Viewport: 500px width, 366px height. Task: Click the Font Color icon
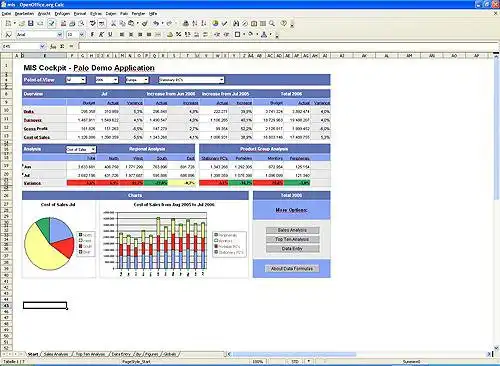coord(264,34)
